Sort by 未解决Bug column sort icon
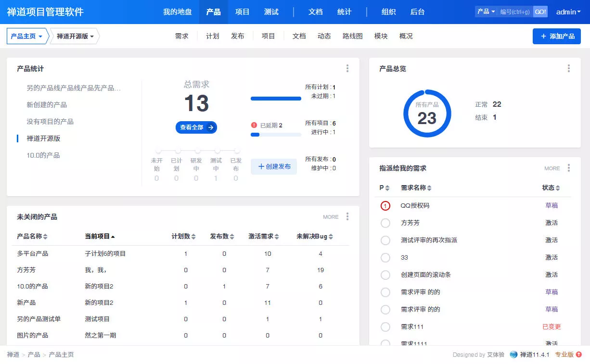The height and width of the screenshot is (364, 590). 331,237
